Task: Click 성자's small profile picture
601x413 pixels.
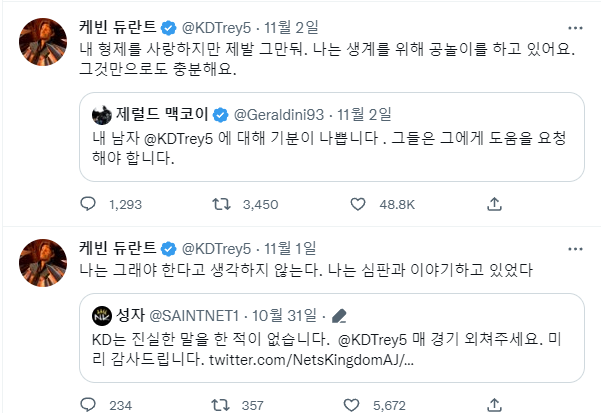Action: [x=100, y=315]
